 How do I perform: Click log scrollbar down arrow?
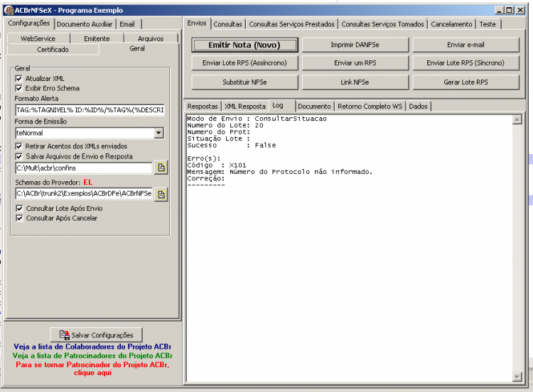point(517,376)
